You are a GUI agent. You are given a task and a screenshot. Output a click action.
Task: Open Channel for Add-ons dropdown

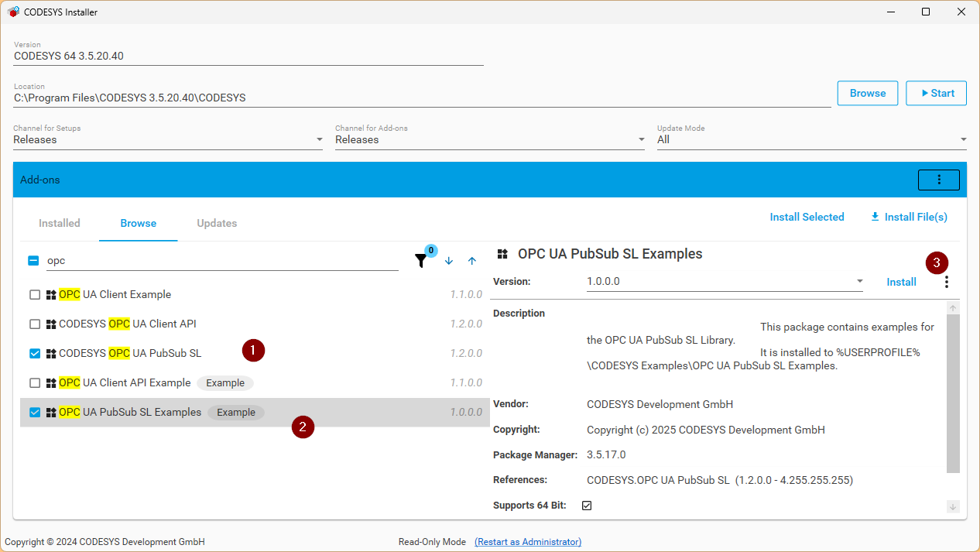pos(490,139)
